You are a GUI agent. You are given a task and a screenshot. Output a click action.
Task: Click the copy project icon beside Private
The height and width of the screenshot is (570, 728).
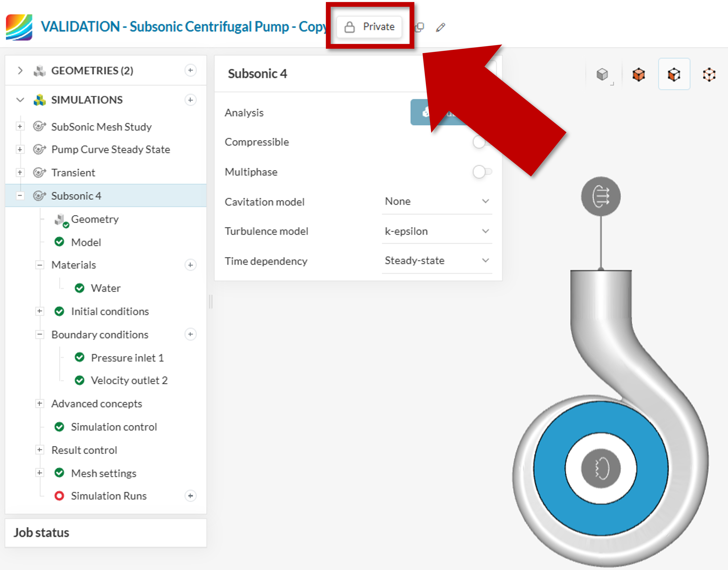pyautogui.click(x=419, y=27)
